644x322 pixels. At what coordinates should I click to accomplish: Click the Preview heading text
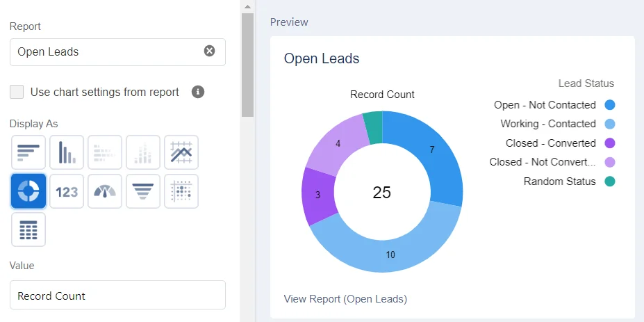(289, 22)
